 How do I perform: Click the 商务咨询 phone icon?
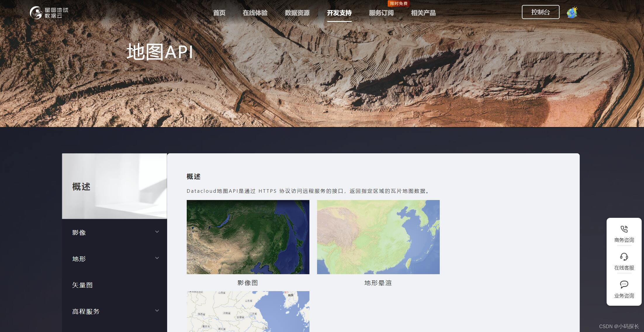[624, 229]
